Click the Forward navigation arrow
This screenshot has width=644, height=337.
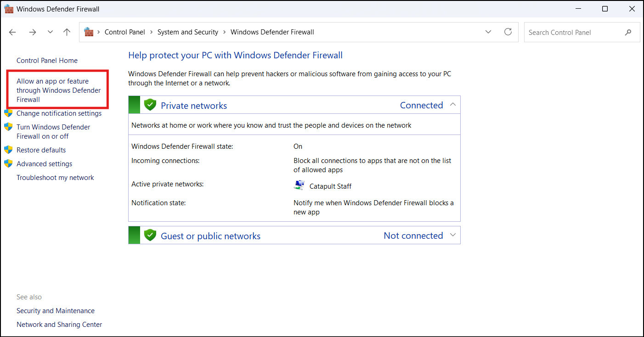(x=32, y=32)
